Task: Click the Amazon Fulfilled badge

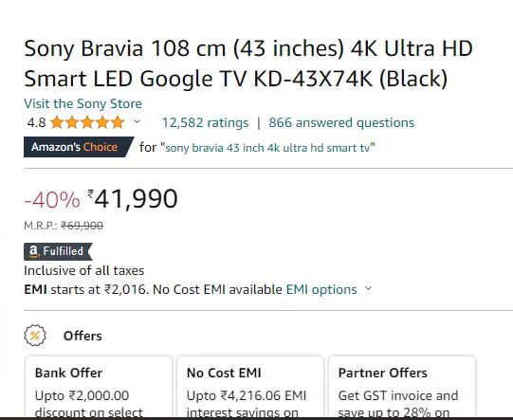Action: tap(58, 251)
